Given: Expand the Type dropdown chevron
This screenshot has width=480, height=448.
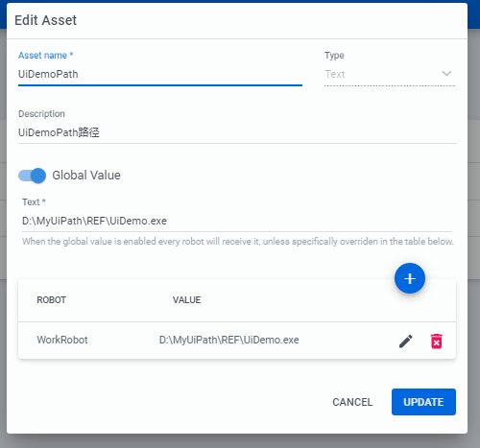Looking at the screenshot, I should (x=446, y=74).
